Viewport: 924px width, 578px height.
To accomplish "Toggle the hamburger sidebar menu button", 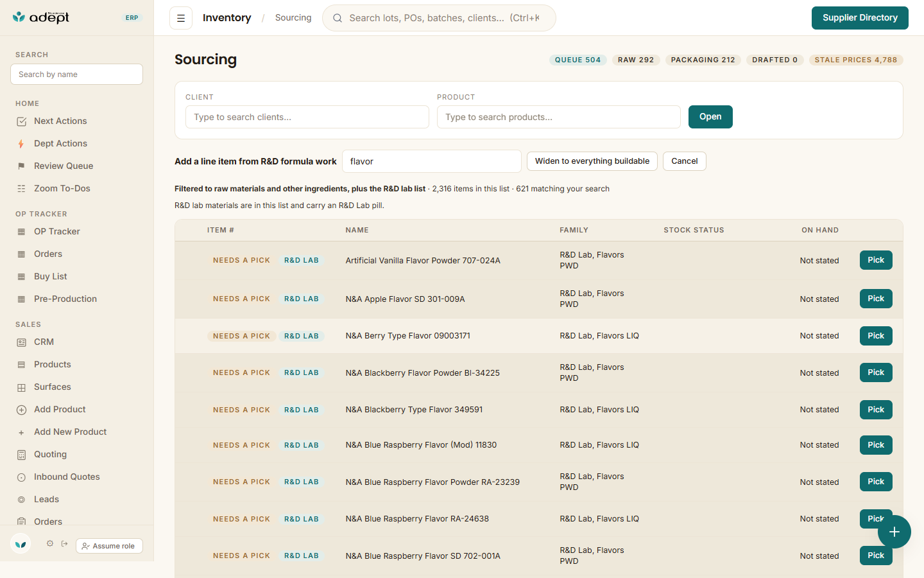I will [x=181, y=18].
